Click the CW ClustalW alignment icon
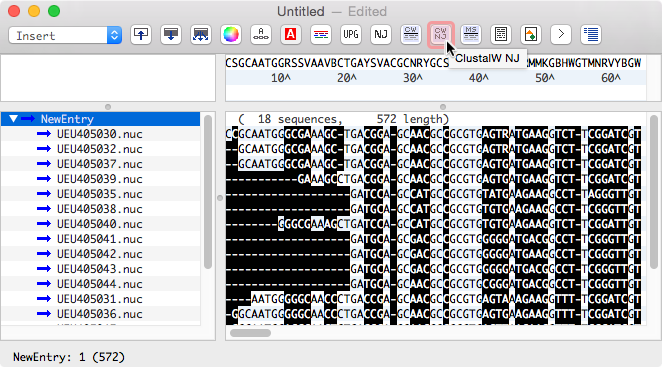Viewport: 662px width, 367px height. coord(411,34)
